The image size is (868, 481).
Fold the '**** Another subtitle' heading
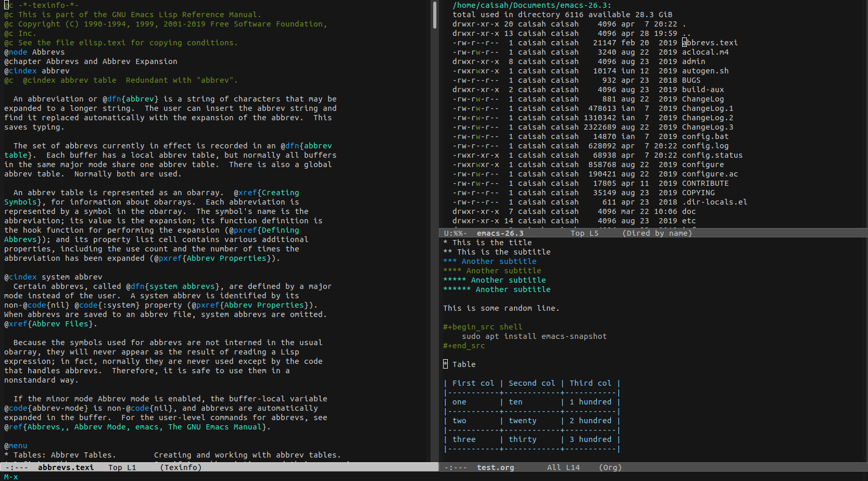(x=492, y=271)
